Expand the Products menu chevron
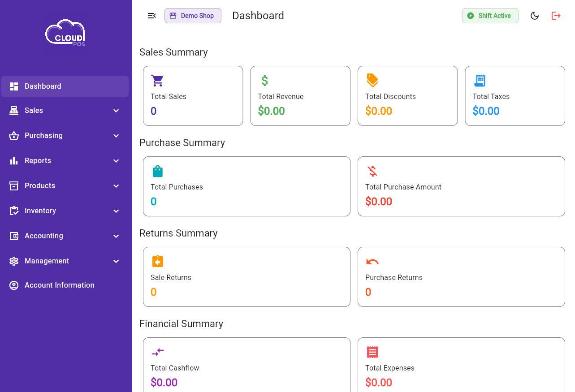575x392 pixels. tap(116, 186)
